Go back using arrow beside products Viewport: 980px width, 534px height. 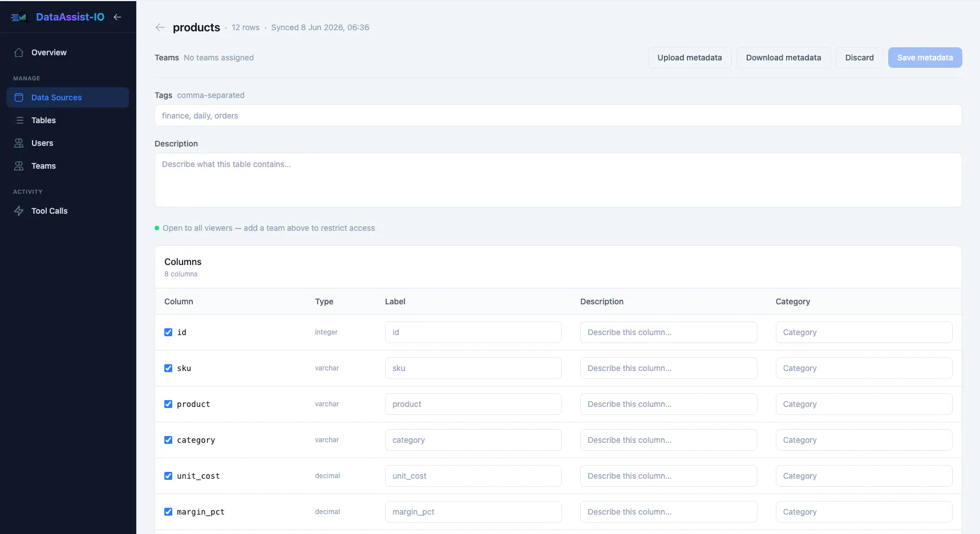(x=160, y=27)
